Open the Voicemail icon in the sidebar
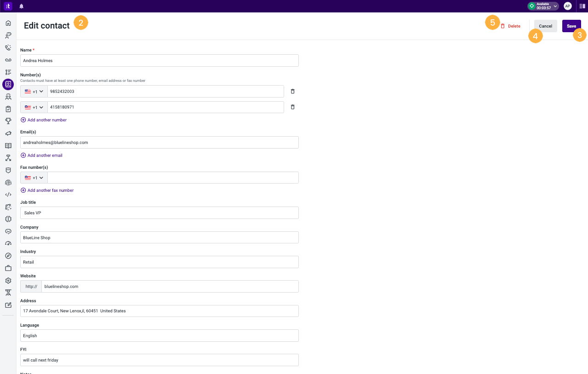 pos(8,60)
